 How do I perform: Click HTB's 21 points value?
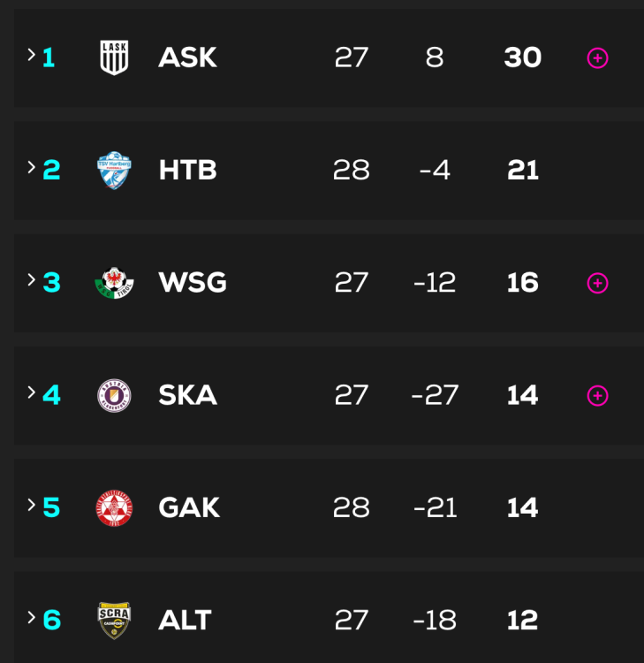click(523, 171)
